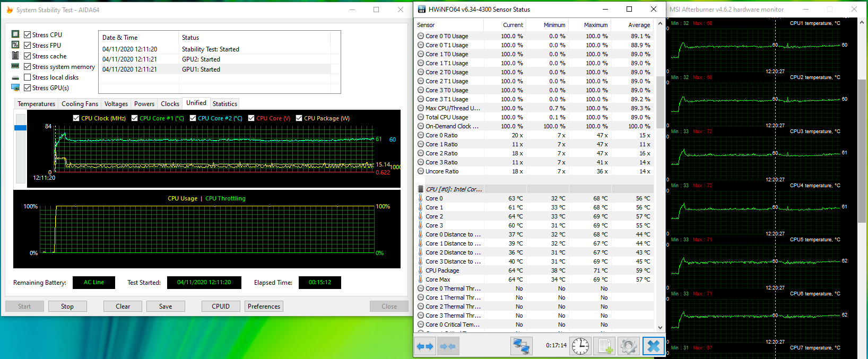
Task: Open the CPUID panel
Action: pyautogui.click(x=221, y=307)
